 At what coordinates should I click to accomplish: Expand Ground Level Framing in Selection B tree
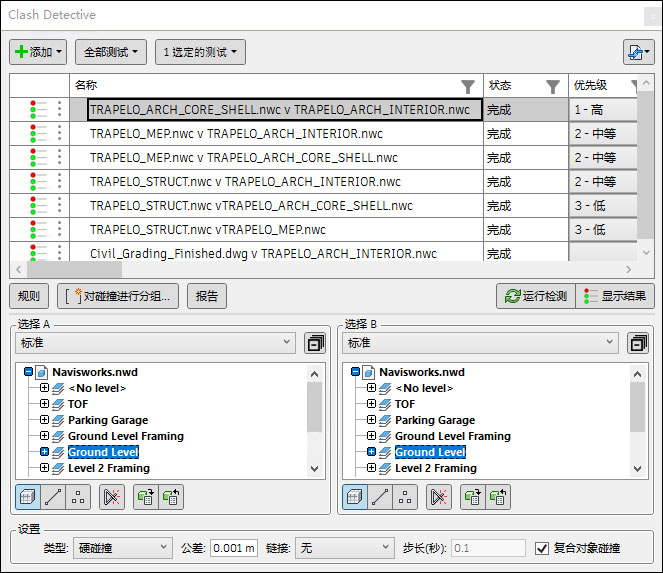pos(371,436)
